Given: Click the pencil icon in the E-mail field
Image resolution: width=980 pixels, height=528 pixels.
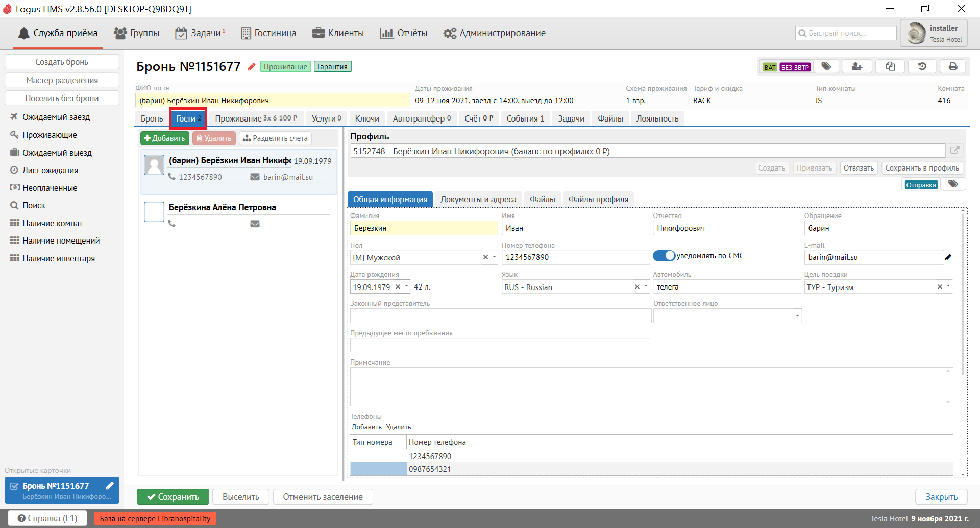Looking at the screenshot, I should [x=948, y=257].
